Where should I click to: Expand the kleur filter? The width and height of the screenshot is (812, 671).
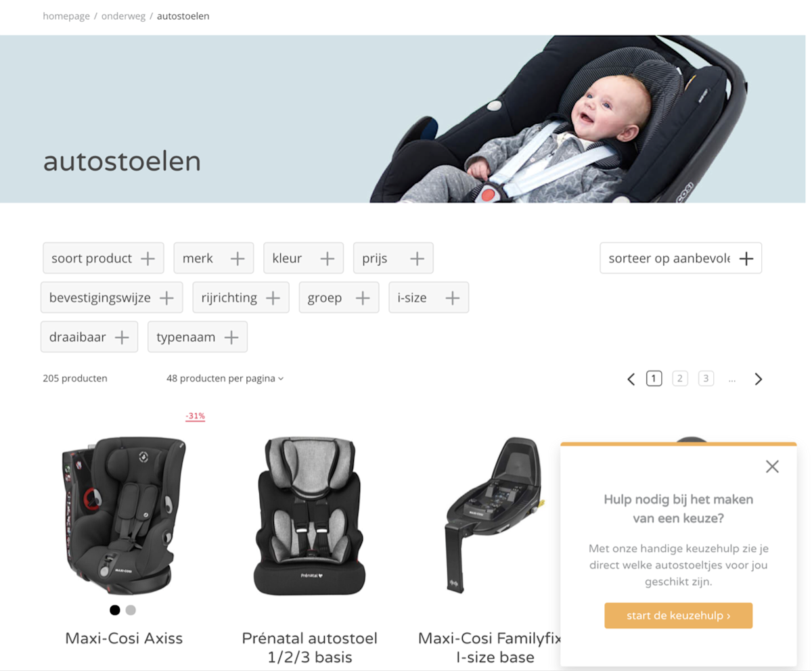tap(304, 258)
